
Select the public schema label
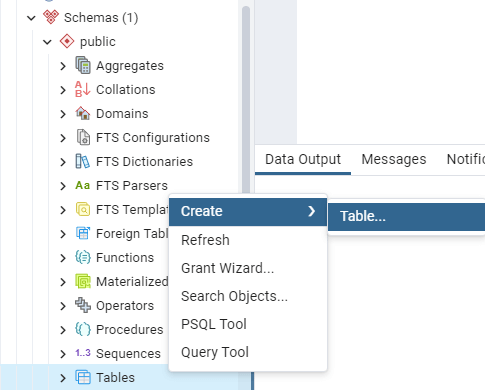coord(98,42)
